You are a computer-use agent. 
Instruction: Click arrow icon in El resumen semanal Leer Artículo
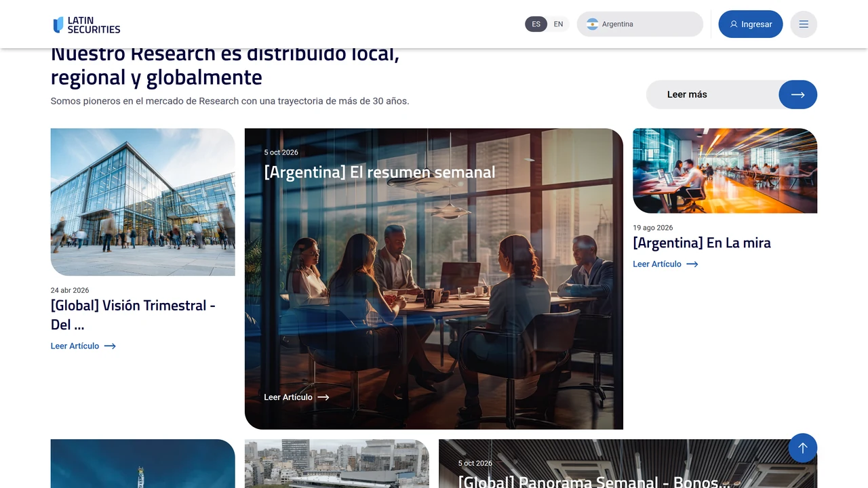323,397
